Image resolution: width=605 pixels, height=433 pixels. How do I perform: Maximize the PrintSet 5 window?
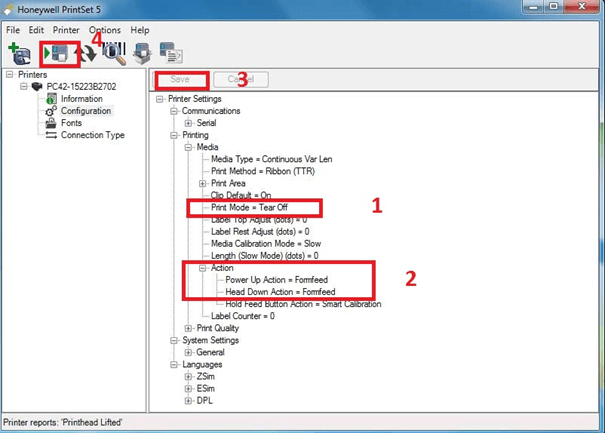[x=554, y=7]
